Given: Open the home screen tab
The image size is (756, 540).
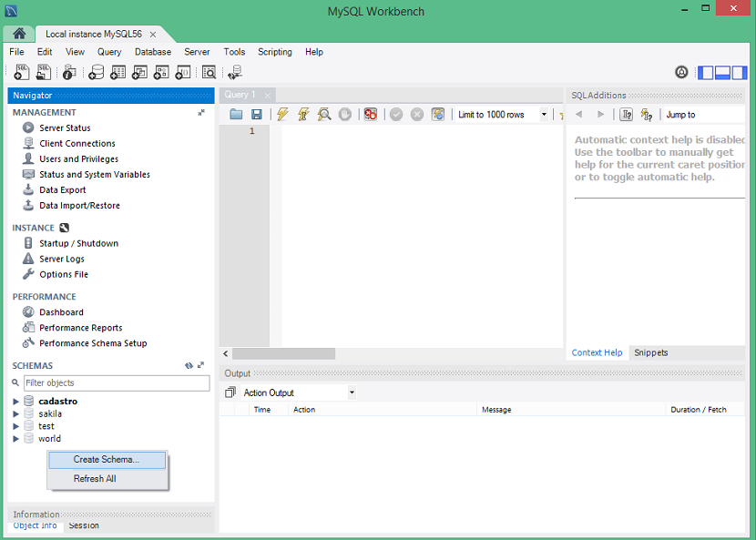Looking at the screenshot, I should [x=19, y=34].
